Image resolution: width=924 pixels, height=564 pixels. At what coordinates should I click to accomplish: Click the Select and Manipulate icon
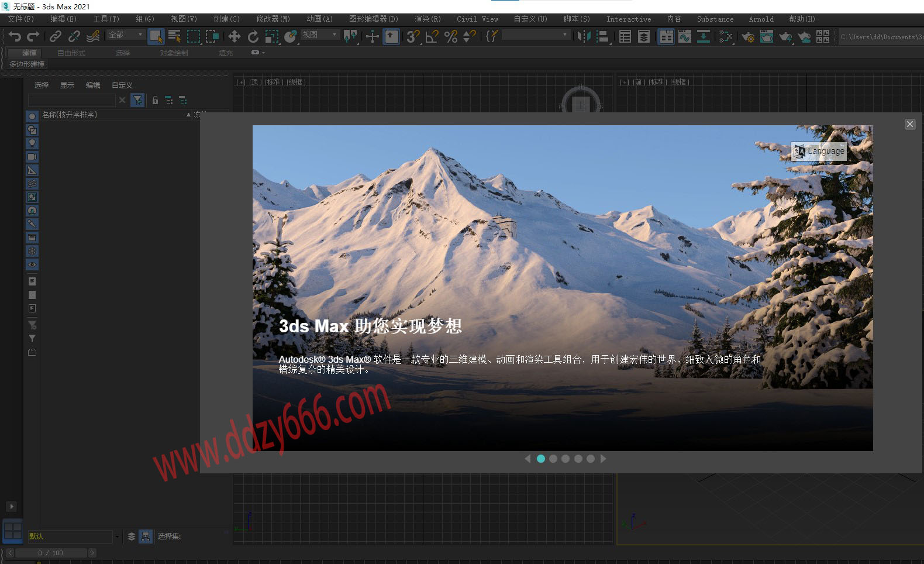(x=372, y=36)
